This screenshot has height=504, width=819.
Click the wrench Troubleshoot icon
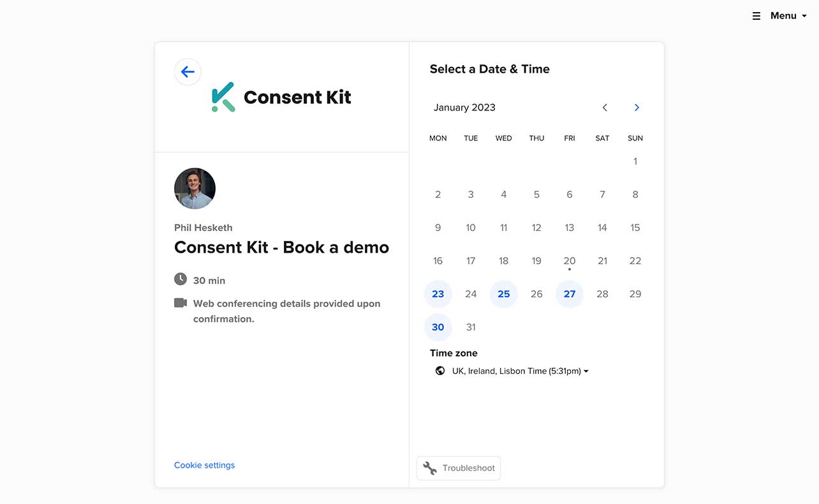pyautogui.click(x=430, y=468)
